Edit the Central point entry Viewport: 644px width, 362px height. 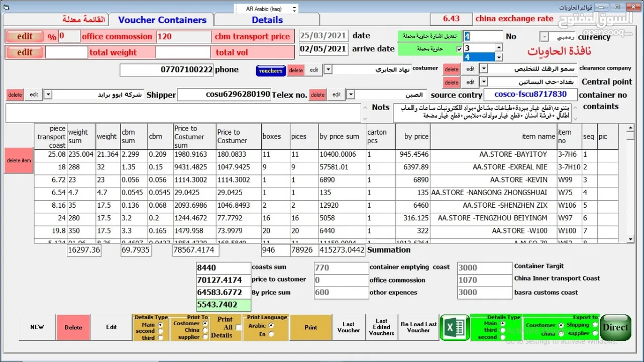tap(470, 82)
